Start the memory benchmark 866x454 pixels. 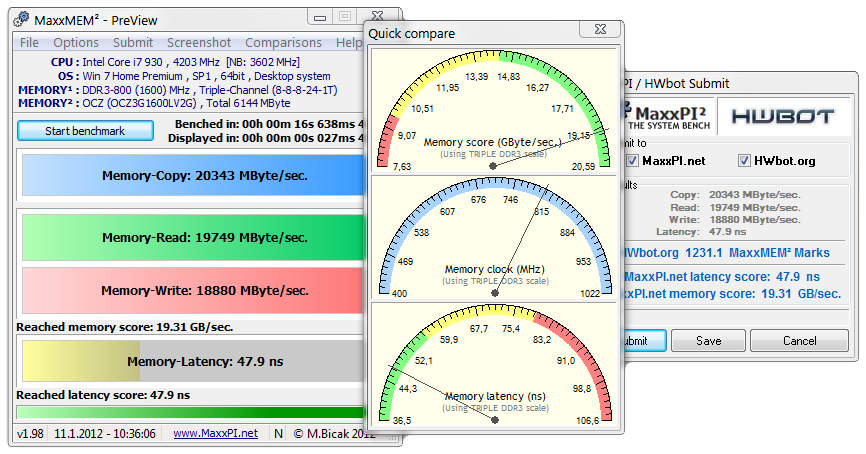click(x=85, y=131)
